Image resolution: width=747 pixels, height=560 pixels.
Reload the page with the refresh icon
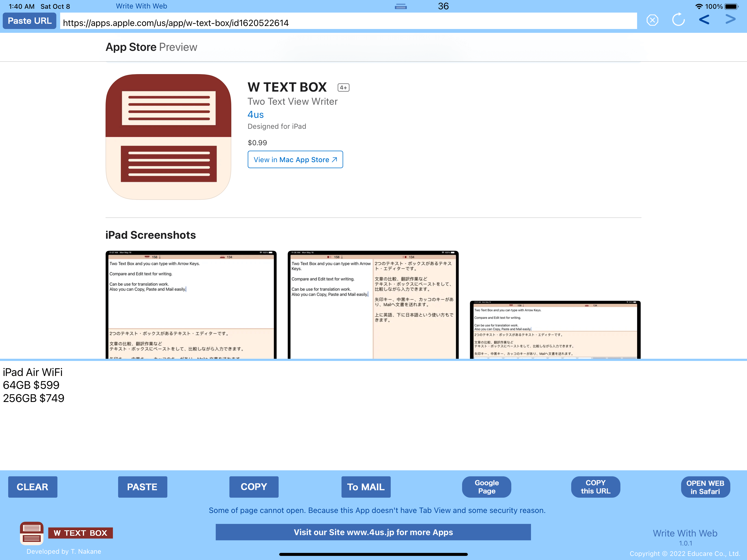click(678, 20)
